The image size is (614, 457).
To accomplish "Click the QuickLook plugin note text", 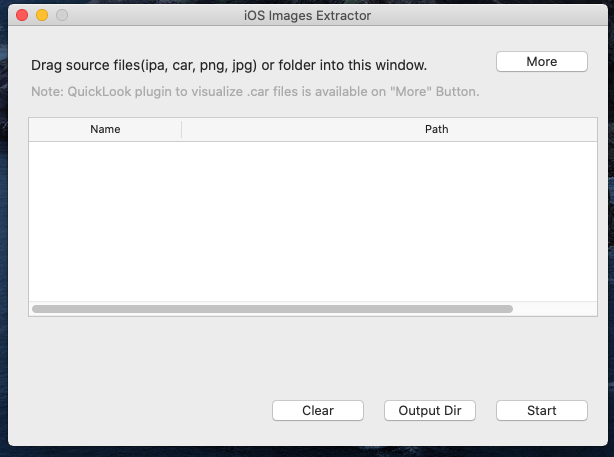I will (255, 92).
